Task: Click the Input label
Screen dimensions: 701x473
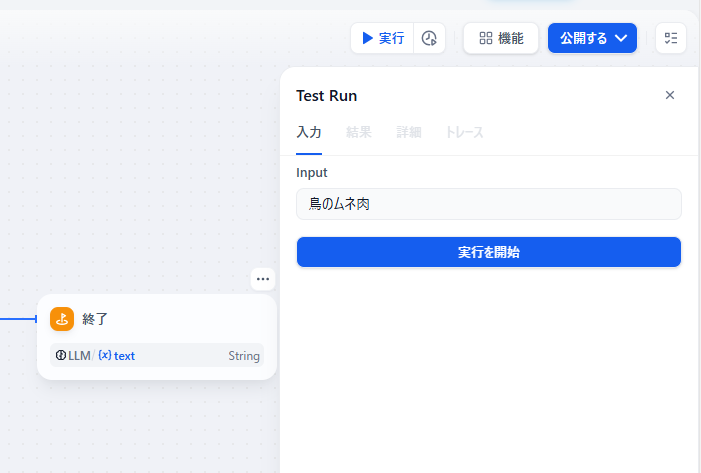Action: click(312, 173)
